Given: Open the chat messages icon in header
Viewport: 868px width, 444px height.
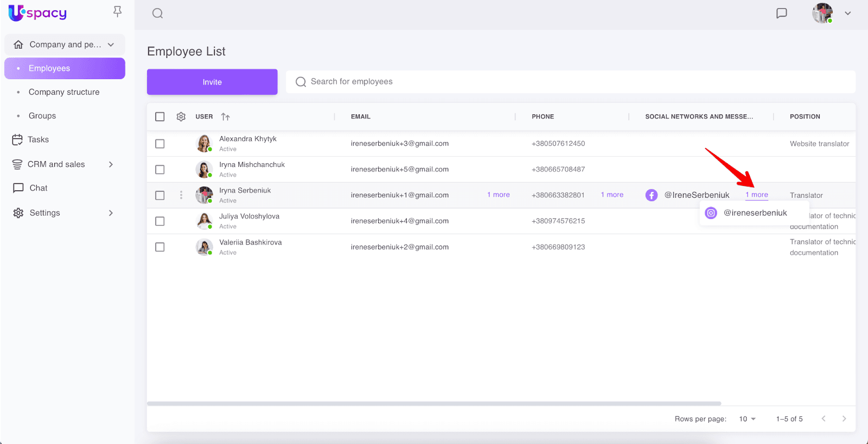Looking at the screenshot, I should click(781, 14).
